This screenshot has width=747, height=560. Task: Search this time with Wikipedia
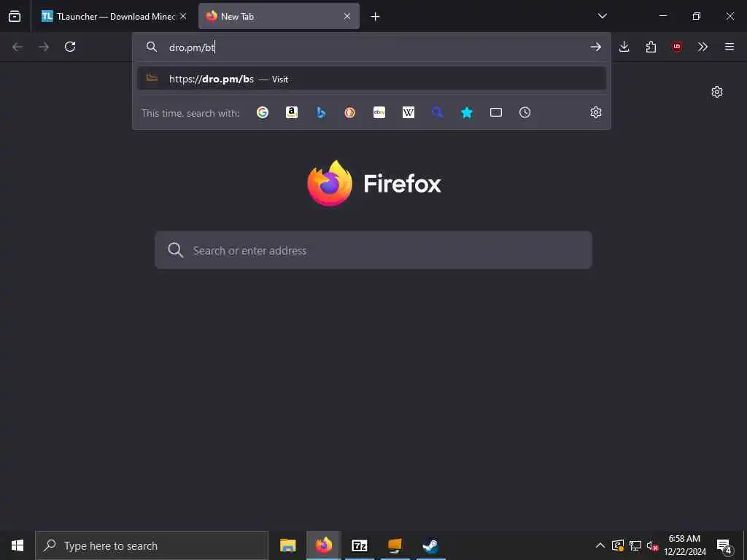(x=409, y=112)
